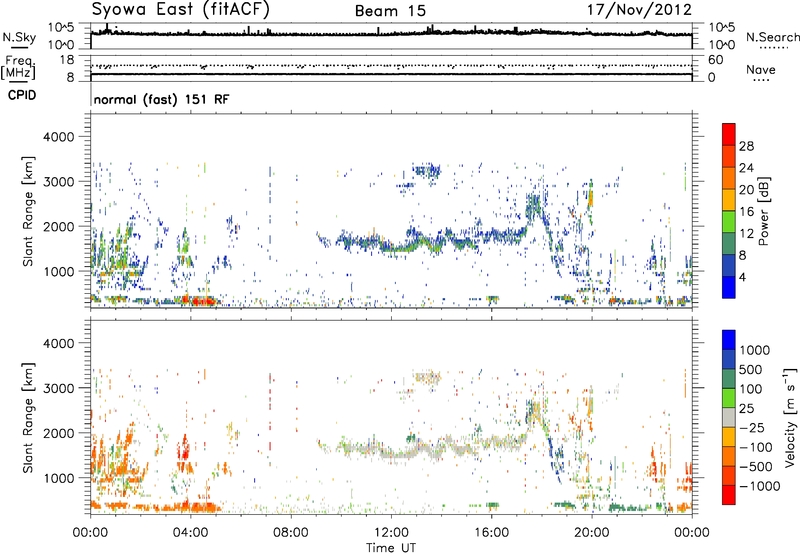
Task: Click the '16:00' time axis tick label
Action: (x=491, y=533)
